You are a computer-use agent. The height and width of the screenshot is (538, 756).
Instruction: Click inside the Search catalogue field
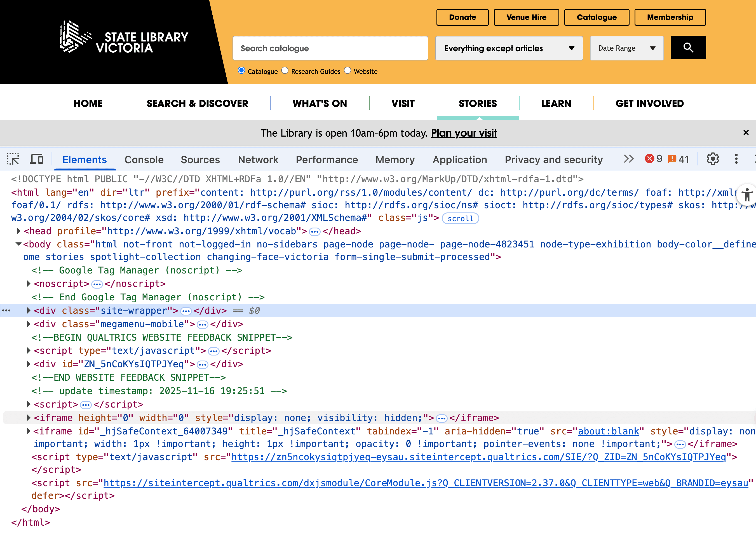coord(330,48)
